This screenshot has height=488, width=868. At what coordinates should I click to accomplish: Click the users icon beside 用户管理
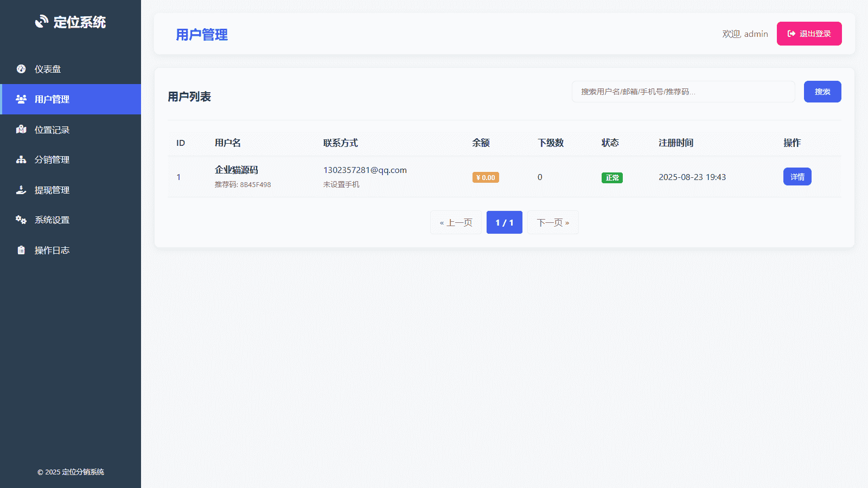click(x=21, y=99)
